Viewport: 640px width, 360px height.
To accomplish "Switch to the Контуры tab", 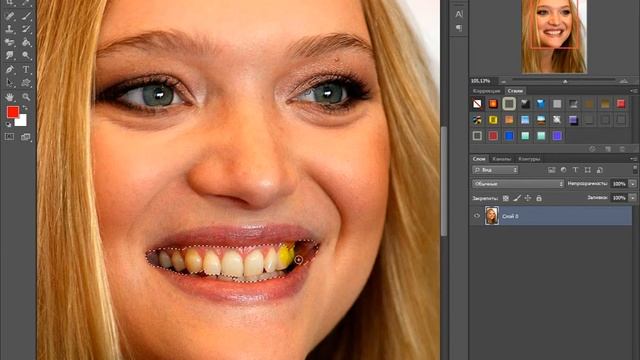I will pos(529,159).
